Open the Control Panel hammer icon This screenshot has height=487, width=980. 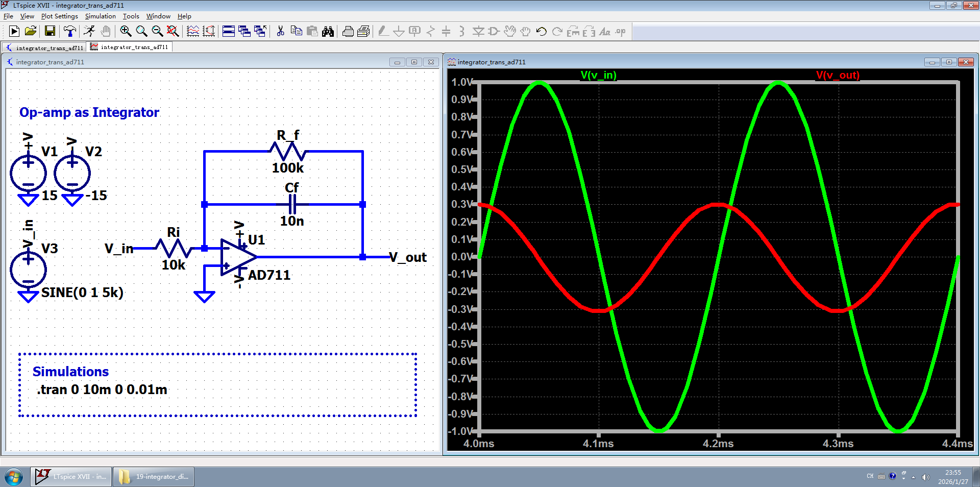[70, 32]
